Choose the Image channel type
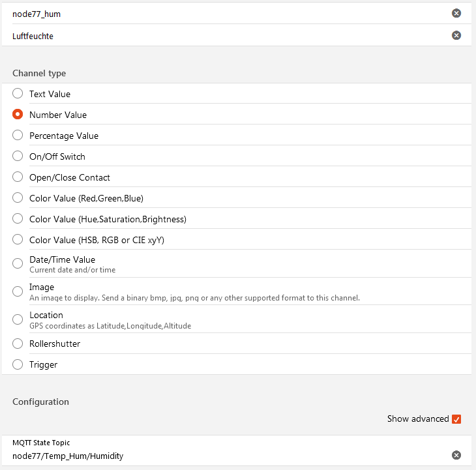 point(18,291)
